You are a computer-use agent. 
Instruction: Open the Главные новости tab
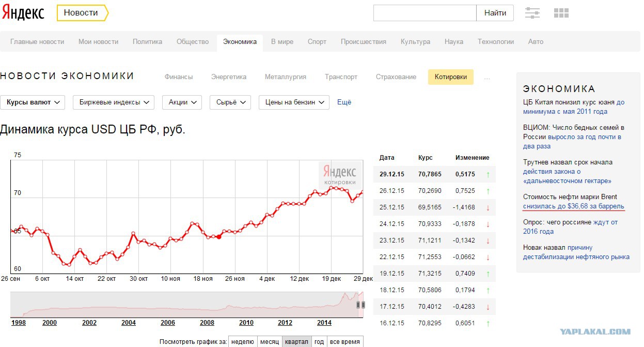click(x=37, y=42)
